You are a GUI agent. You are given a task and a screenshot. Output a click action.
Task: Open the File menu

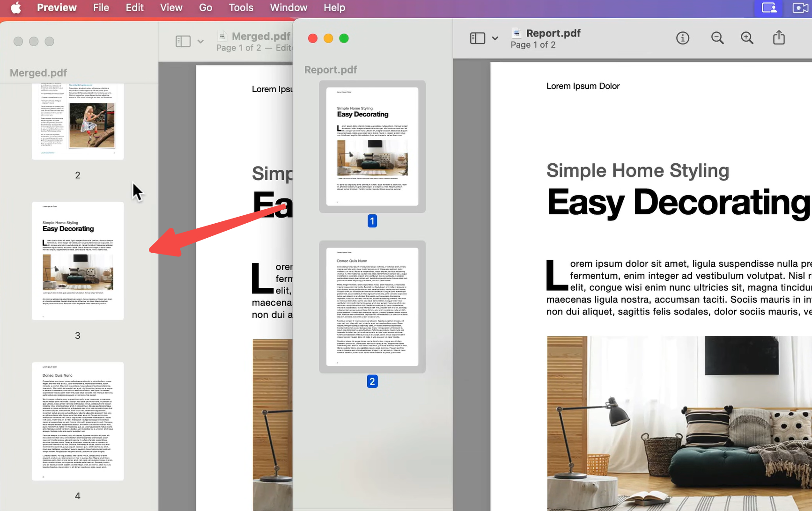pos(101,8)
